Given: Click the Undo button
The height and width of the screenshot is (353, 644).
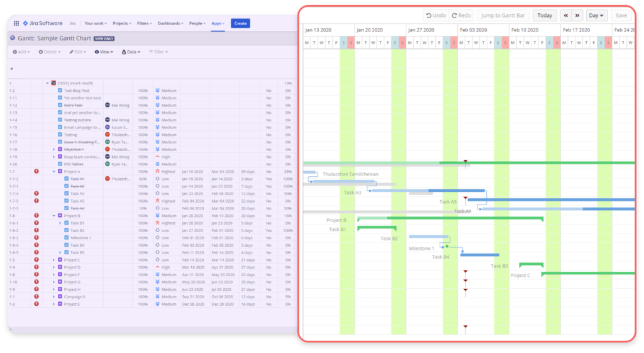Looking at the screenshot, I should pyautogui.click(x=436, y=16).
